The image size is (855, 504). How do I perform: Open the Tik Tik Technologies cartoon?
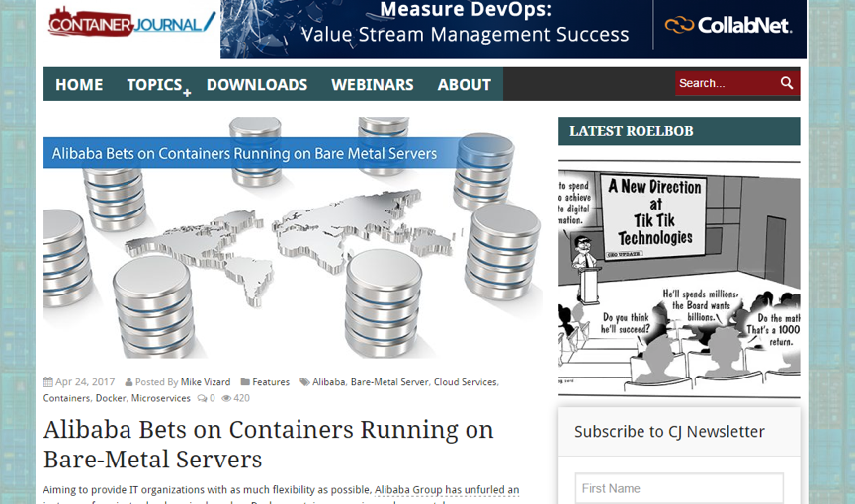pyautogui.click(x=678, y=279)
